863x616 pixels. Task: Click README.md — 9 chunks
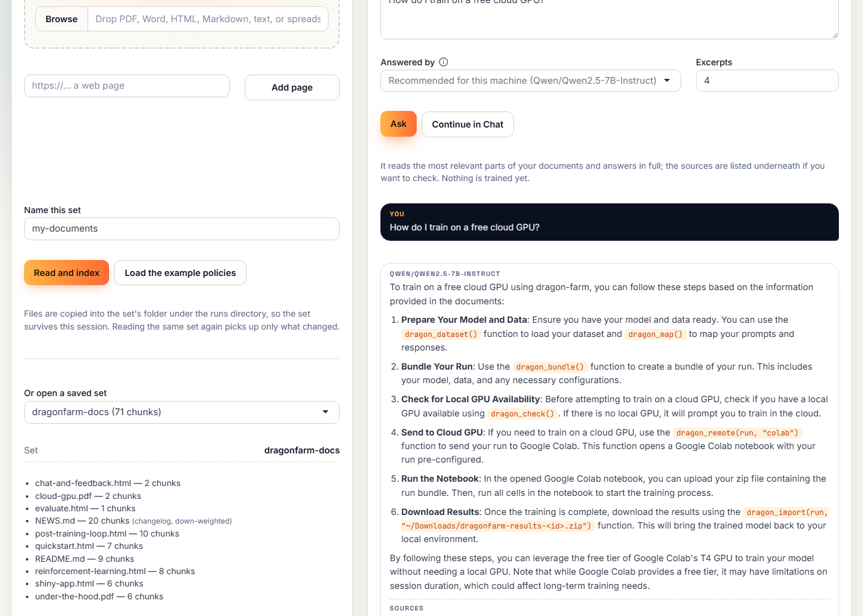pyautogui.click(x=84, y=559)
